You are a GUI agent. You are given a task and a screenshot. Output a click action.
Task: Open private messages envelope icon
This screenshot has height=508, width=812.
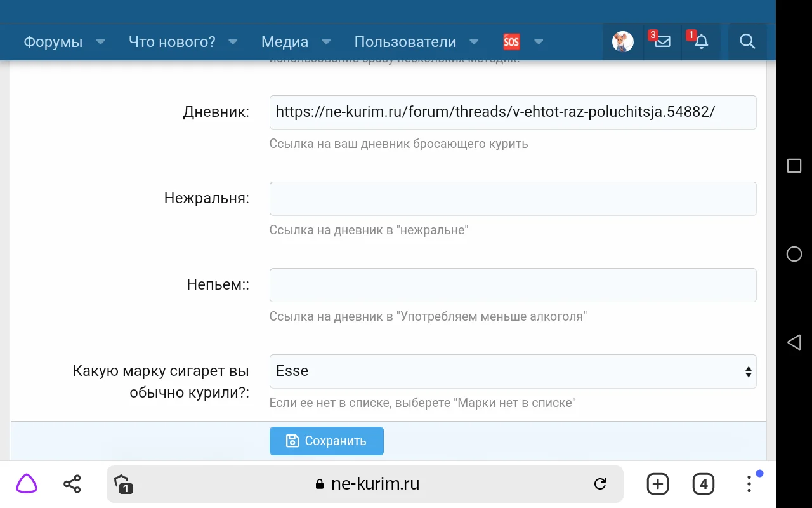point(662,42)
